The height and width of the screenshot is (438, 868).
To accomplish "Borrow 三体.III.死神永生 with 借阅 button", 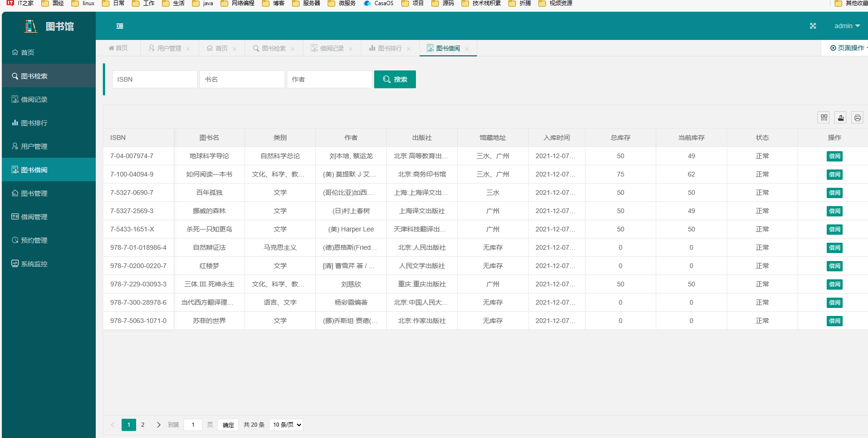I will (834, 284).
